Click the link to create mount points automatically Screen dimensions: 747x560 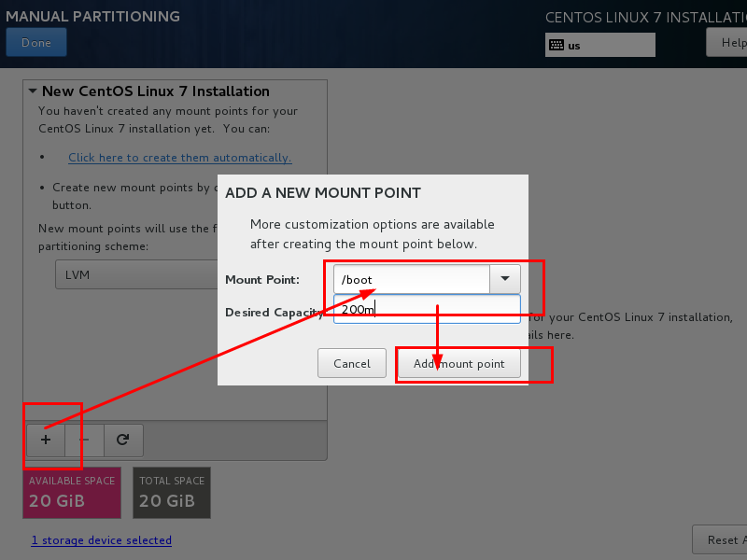[x=179, y=158]
